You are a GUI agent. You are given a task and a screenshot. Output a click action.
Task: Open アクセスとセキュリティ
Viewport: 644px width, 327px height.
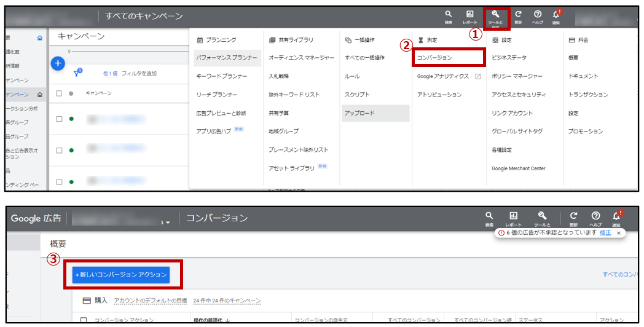519,95
